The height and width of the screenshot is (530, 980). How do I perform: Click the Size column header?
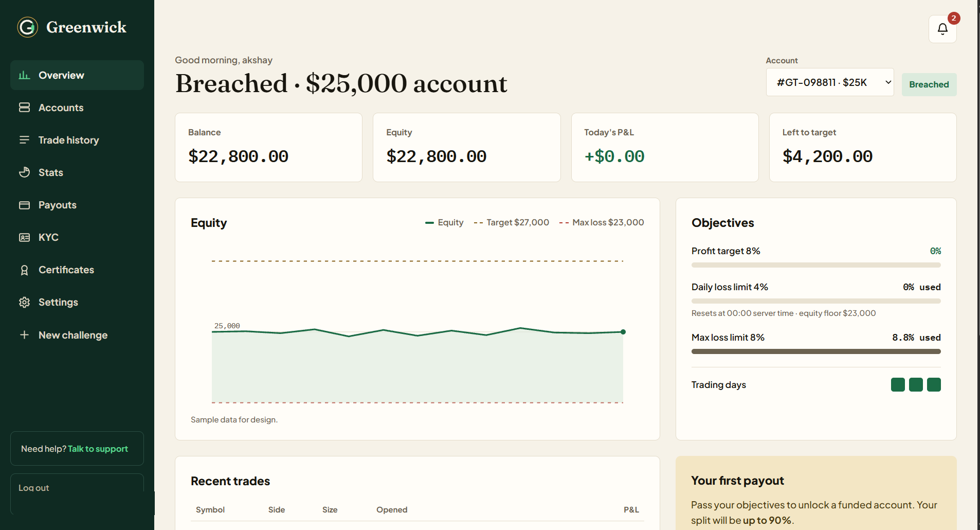point(330,509)
